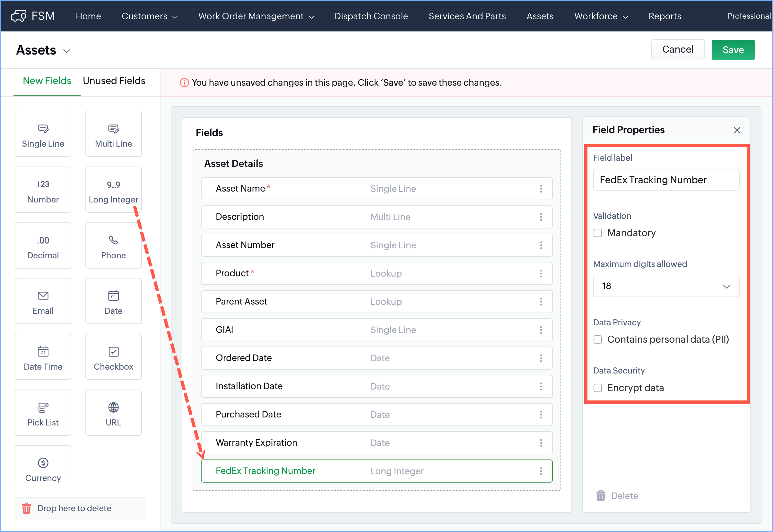Screen dimensions: 773x532
Task: Select the Single Line field type icon
Action: (43, 128)
